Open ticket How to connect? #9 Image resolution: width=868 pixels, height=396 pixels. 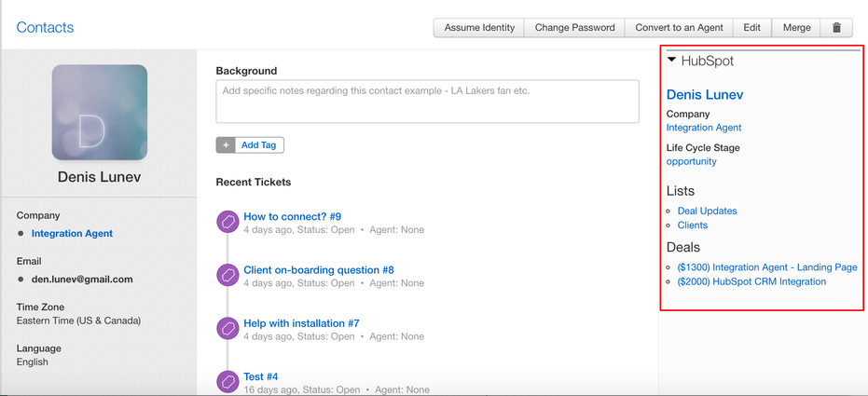click(x=293, y=216)
